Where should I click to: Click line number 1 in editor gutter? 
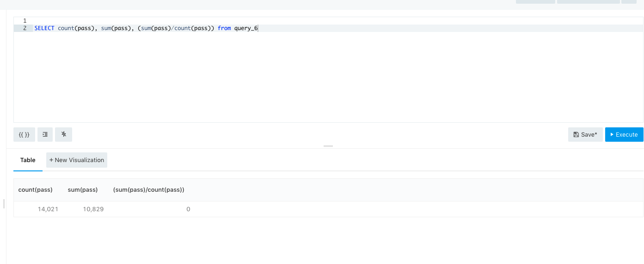click(25, 21)
